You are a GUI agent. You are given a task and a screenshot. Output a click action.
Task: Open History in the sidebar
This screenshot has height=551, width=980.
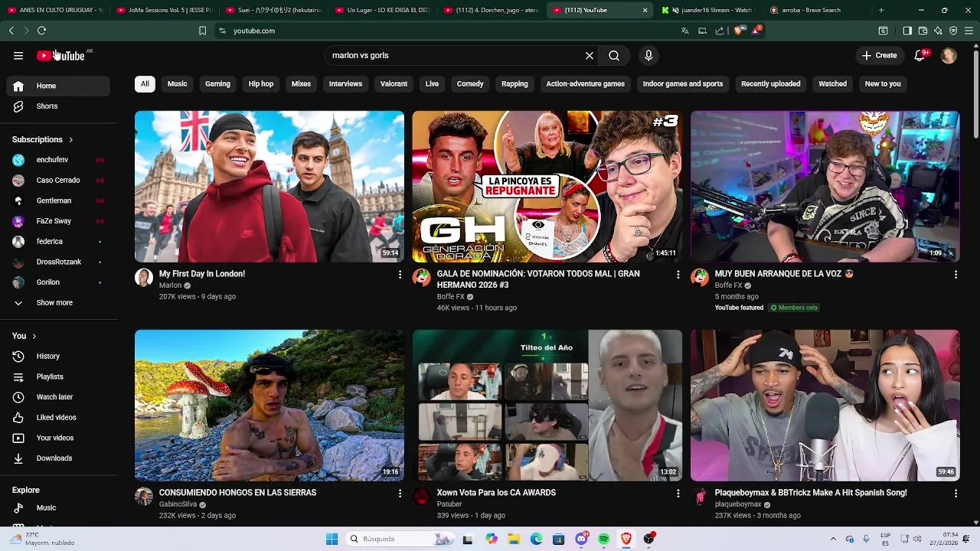58,357
